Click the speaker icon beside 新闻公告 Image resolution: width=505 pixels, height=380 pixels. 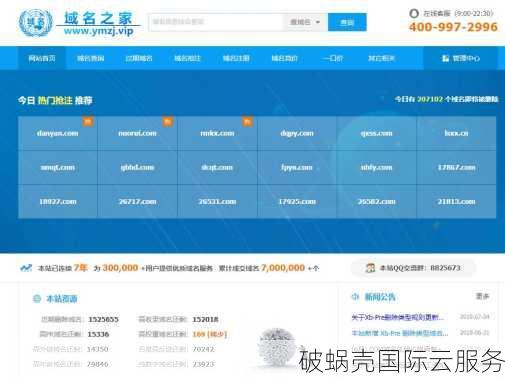[x=355, y=296]
